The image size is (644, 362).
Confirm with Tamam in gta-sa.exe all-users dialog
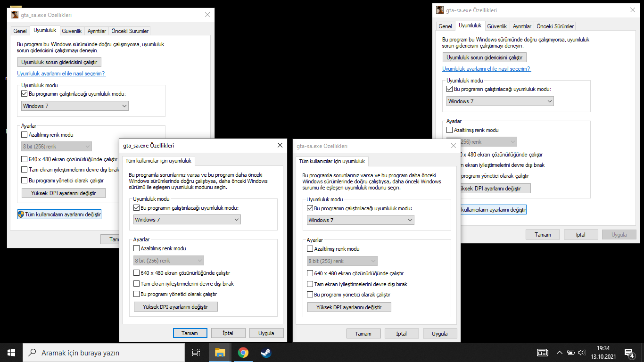[363, 334]
